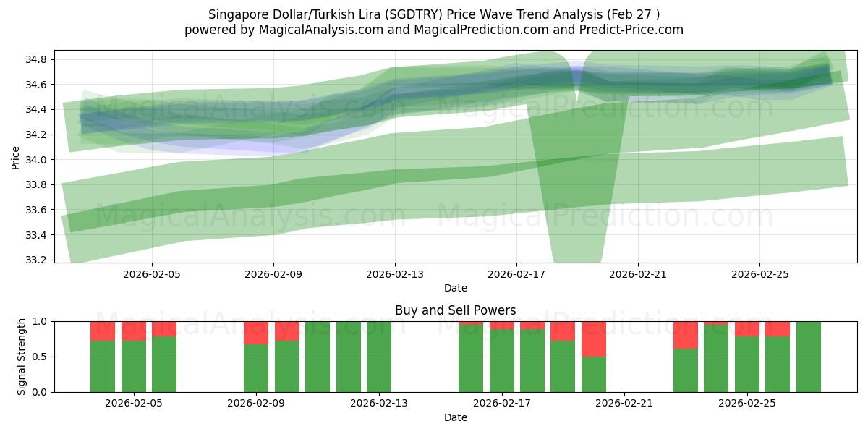Click red sell segment above 2026-02-09 bar
Viewport: 868px width, 434px height.
pos(256,333)
